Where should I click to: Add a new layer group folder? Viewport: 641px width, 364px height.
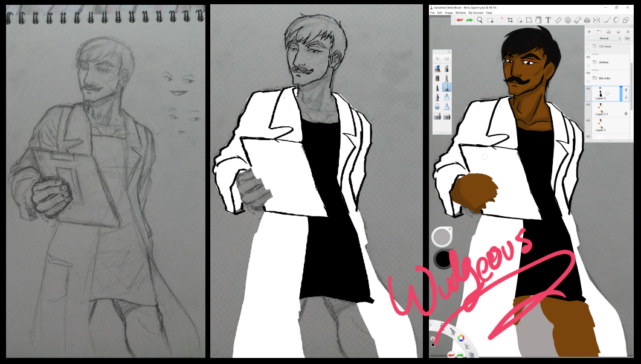click(x=599, y=32)
